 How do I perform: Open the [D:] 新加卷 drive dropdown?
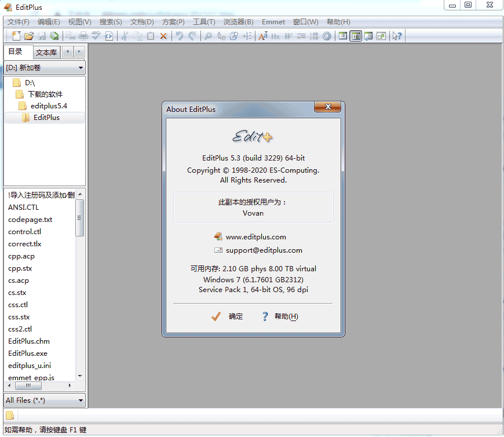[45, 68]
